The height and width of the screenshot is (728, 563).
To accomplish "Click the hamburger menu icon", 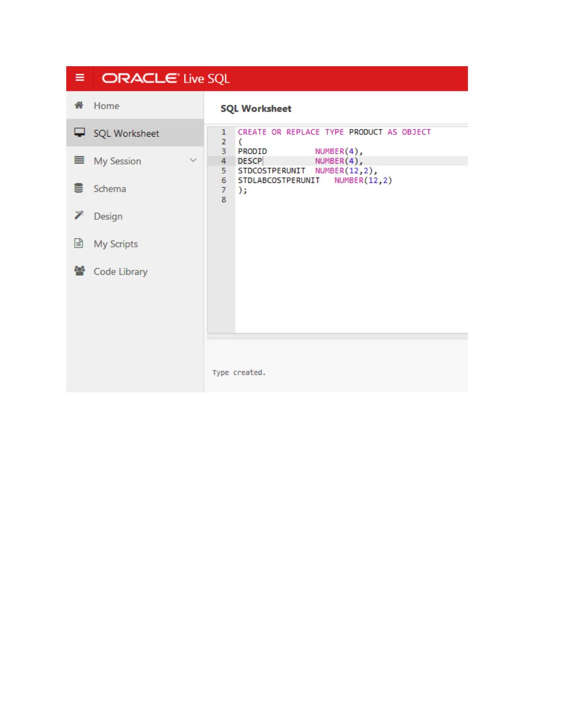I will [80, 78].
